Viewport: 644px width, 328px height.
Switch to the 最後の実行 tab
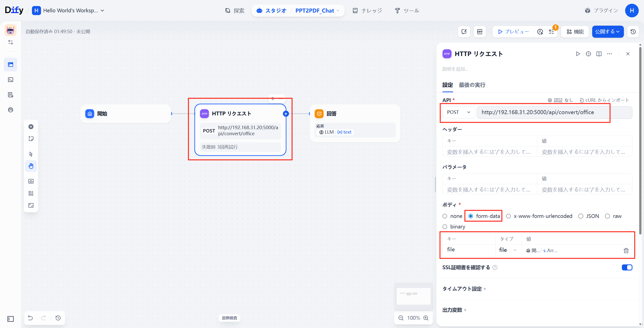coord(472,85)
